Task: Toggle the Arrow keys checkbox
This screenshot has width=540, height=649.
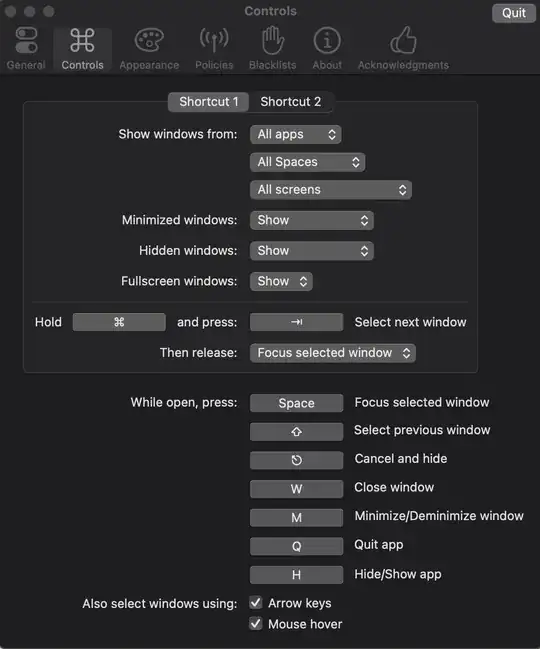Action: coord(256,603)
